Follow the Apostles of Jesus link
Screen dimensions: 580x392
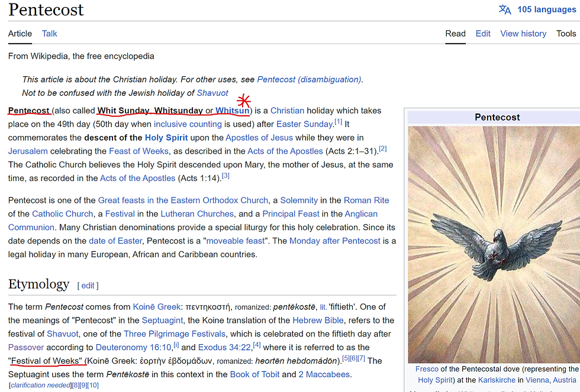tap(259, 138)
